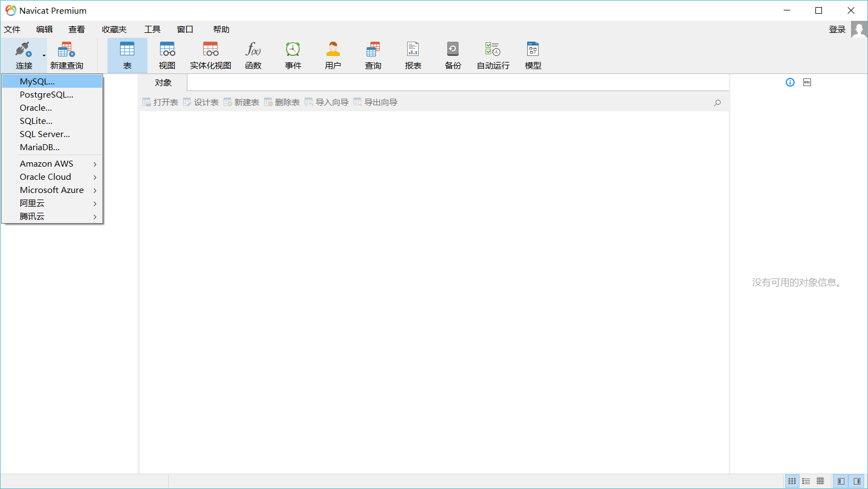Choose SQLite... from connection menu
The width and height of the screenshot is (868, 489).
(x=52, y=121)
